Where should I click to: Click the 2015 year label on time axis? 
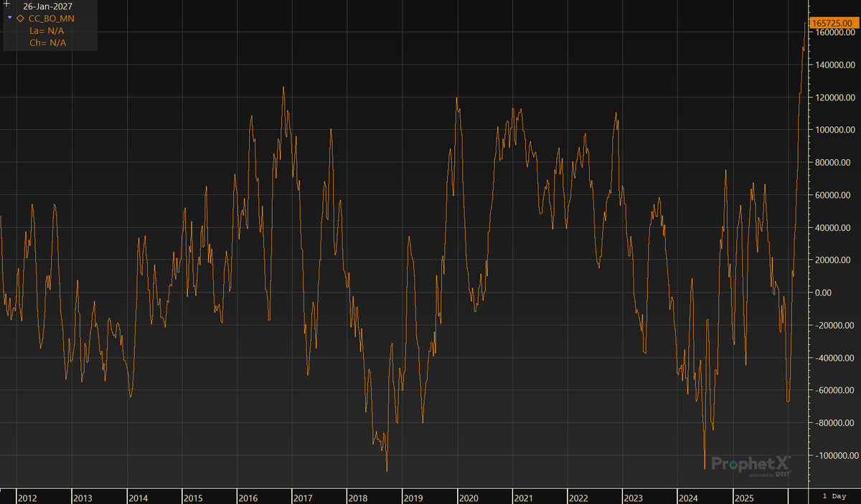click(193, 498)
